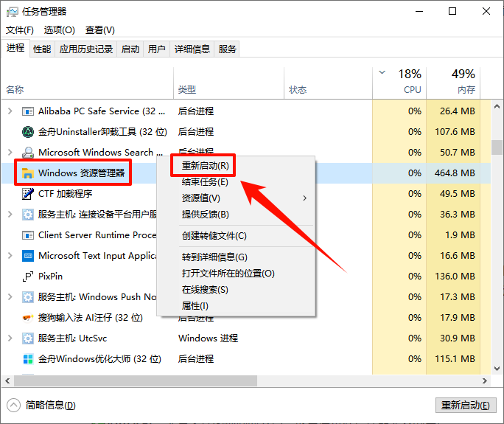This screenshot has width=504, height=424.
Task: Click the horizontal scrollbar left arrow
Action: 7,381
